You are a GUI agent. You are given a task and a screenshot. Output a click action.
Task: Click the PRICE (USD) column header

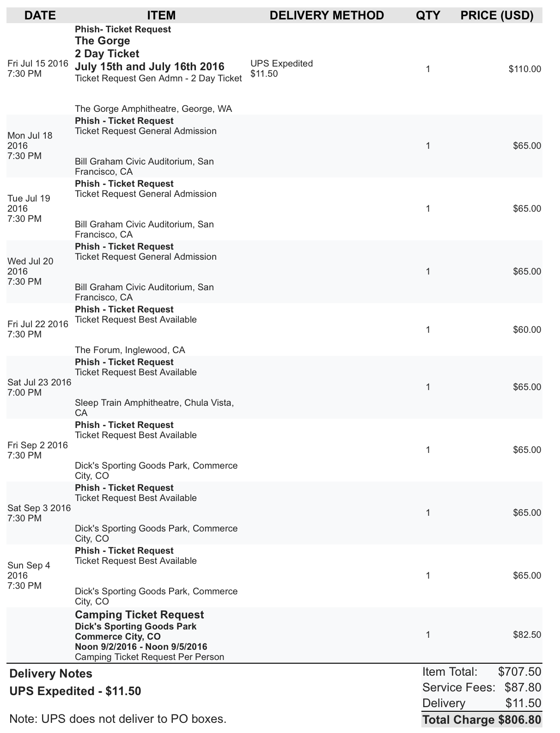(497, 15)
